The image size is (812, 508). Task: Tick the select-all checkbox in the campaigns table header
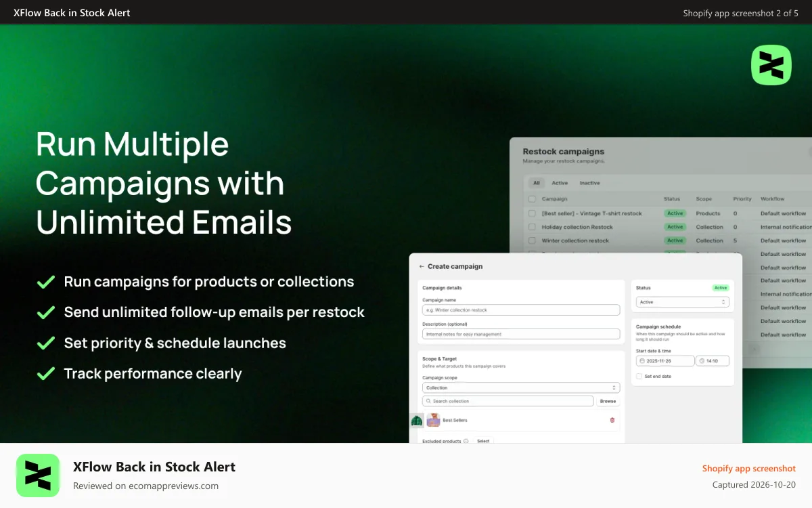[x=532, y=199]
